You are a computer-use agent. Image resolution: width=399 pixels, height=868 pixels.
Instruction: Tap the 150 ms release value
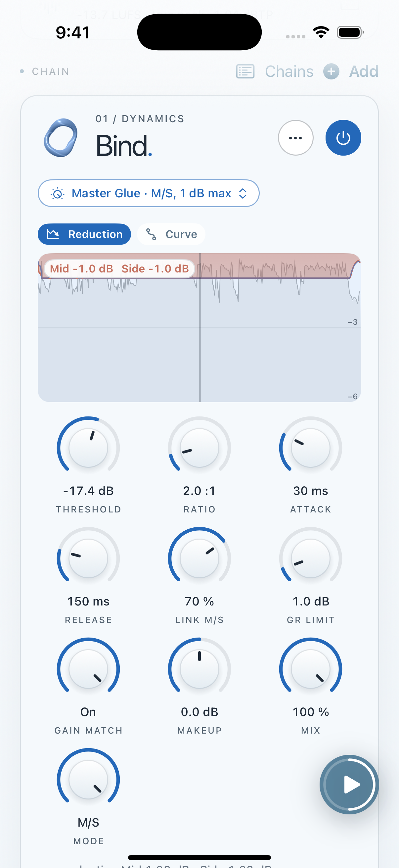(x=88, y=602)
